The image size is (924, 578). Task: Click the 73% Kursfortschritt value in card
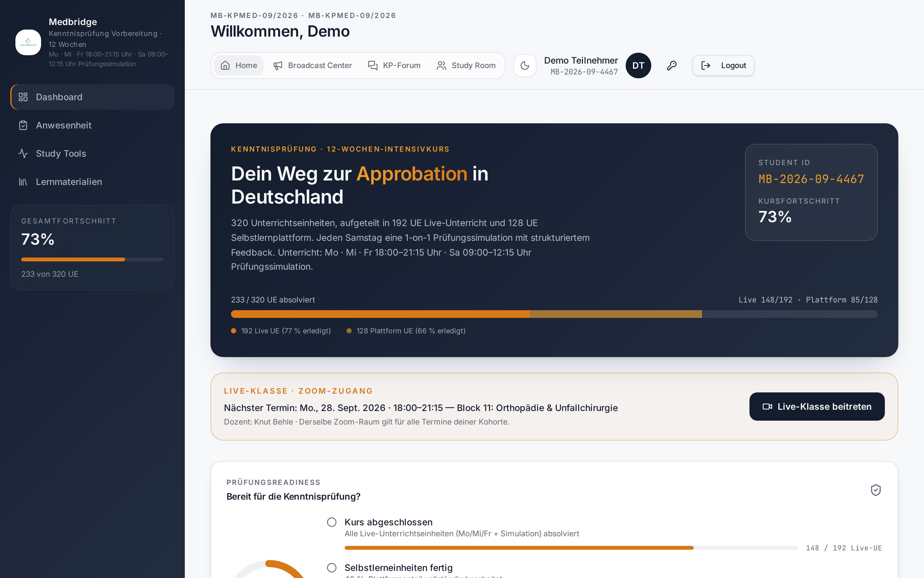pyautogui.click(x=775, y=217)
